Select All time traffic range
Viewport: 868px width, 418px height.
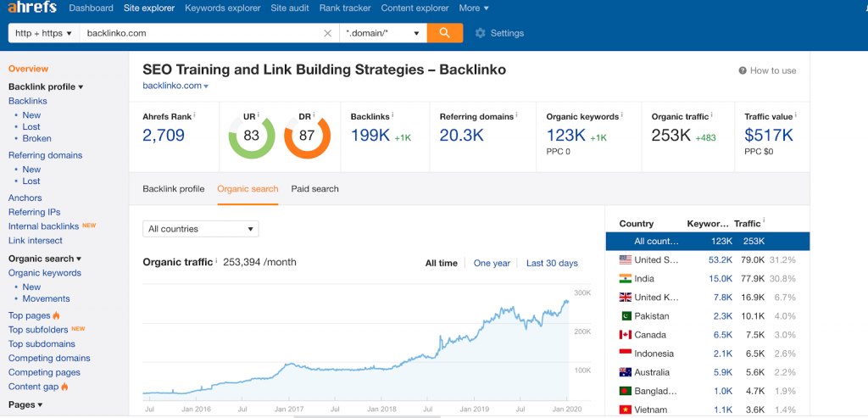pyautogui.click(x=441, y=263)
